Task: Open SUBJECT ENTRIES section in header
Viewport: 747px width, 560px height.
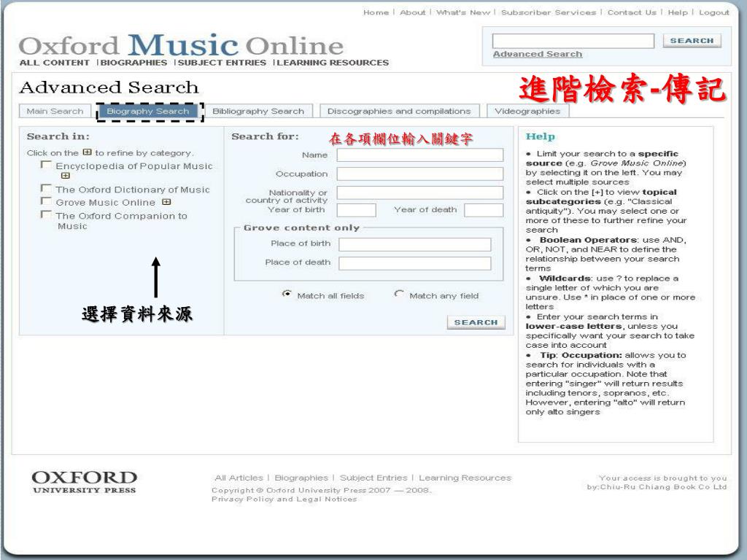Action: pos(222,63)
